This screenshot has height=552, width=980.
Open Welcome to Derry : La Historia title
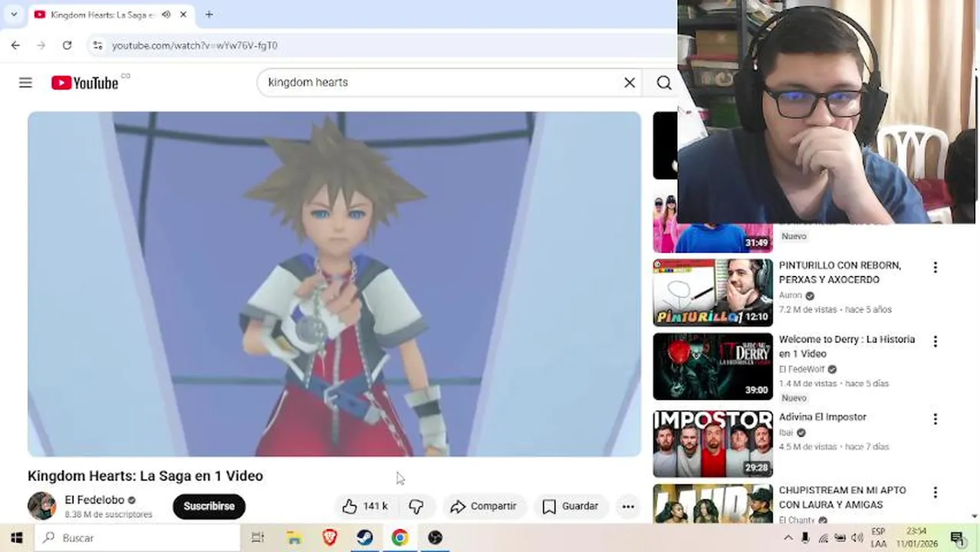847,347
